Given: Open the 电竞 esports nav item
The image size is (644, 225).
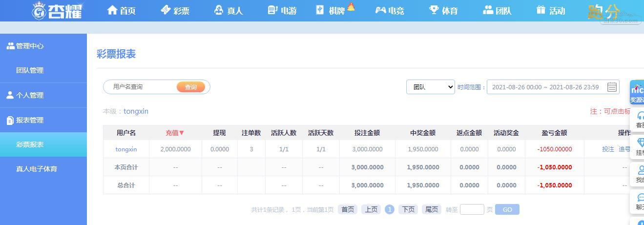Looking at the screenshot, I should click(x=389, y=10).
